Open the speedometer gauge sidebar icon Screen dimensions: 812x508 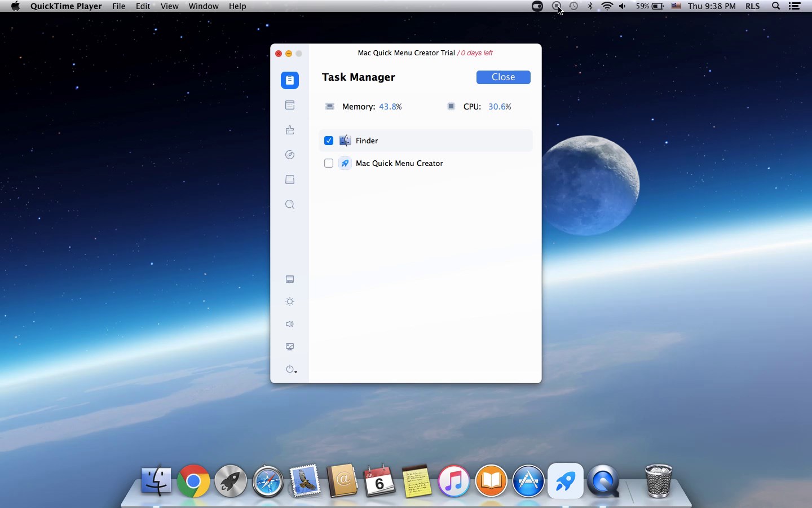tap(290, 155)
